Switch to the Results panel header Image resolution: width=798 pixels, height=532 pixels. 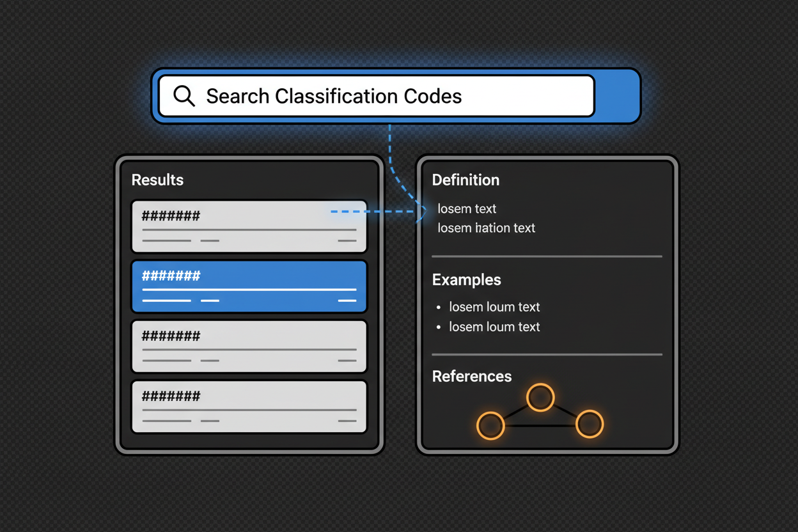157,180
